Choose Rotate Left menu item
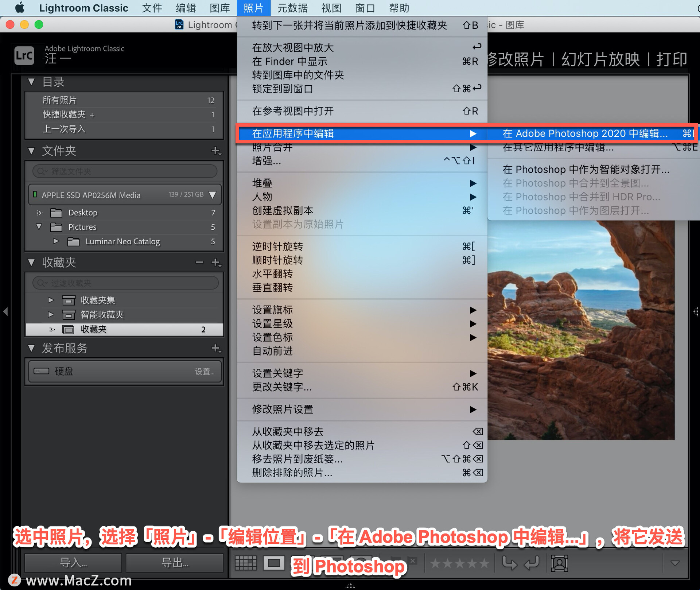Screen dimensions: 700x590 362,247
